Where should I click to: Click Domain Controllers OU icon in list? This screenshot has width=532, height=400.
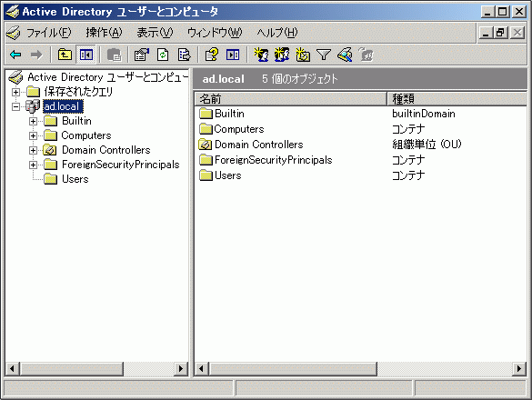coord(205,145)
